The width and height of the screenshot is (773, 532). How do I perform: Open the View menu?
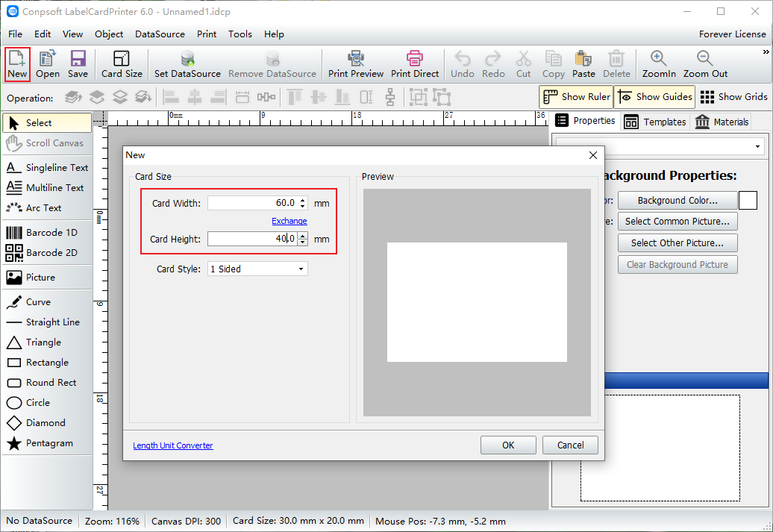click(x=72, y=34)
